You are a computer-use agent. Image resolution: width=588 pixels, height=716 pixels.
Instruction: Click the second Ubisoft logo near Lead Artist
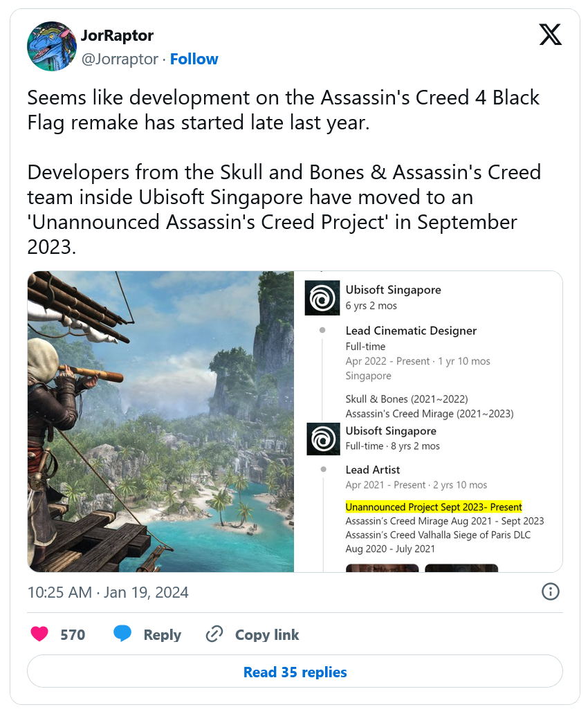[x=323, y=439]
